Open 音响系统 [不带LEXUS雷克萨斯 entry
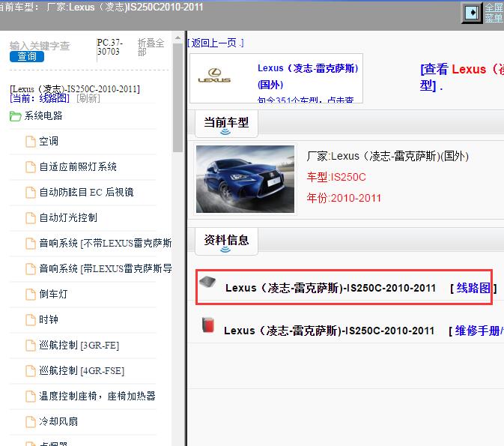Screen dimensions: 504x446 [x=106, y=244]
